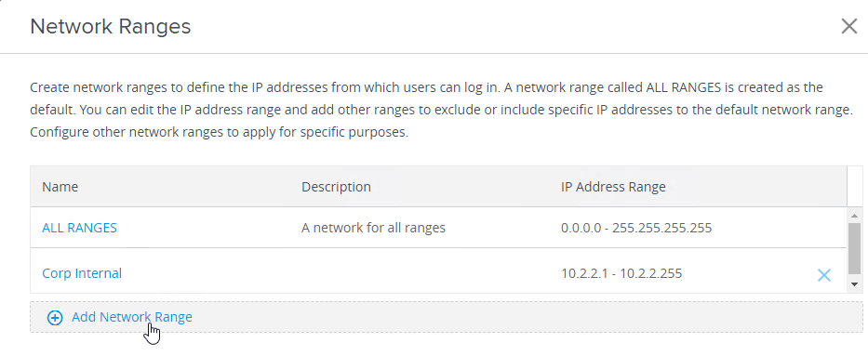Open the Corp Internal network range
This screenshot has height=356, width=868.
(x=82, y=273)
